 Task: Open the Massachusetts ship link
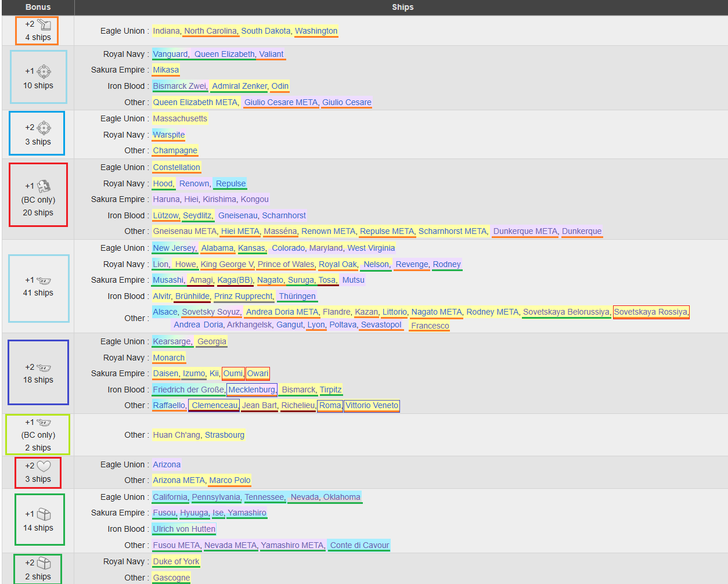click(x=180, y=118)
